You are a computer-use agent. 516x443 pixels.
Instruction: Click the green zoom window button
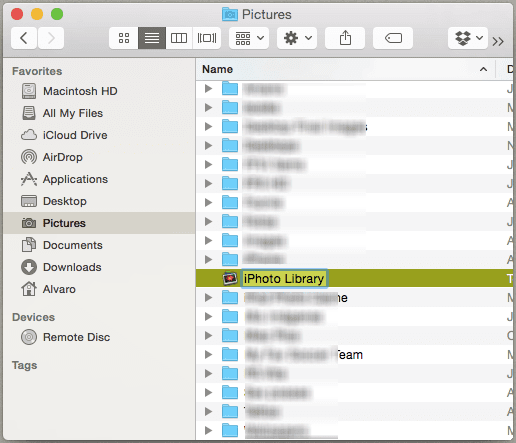pyautogui.click(x=57, y=14)
